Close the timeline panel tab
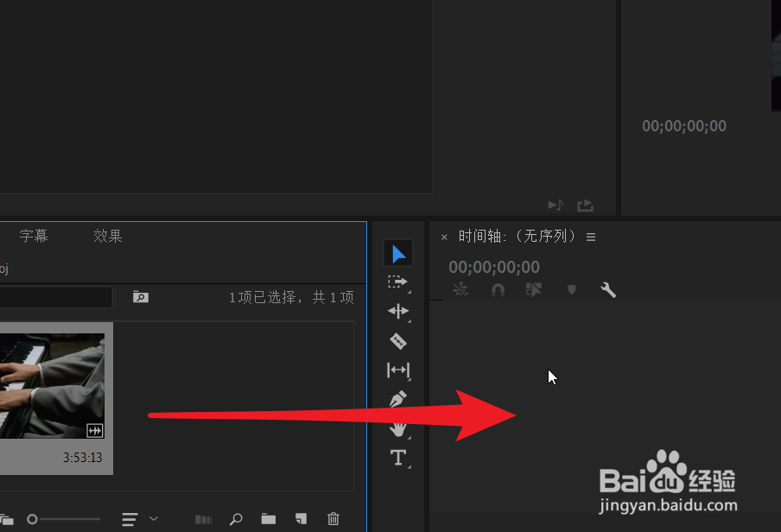The image size is (781, 532). click(444, 237)
